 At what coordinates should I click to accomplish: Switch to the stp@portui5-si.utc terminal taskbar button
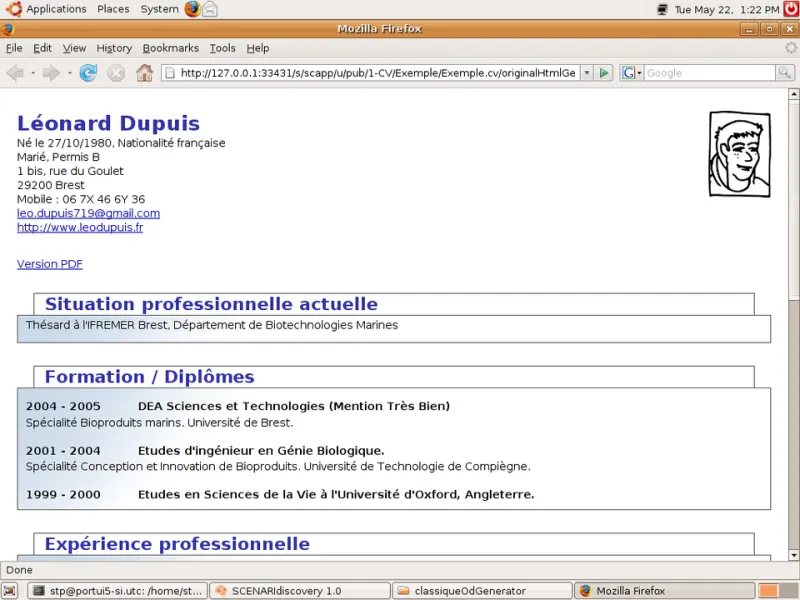tap(117, 591)
